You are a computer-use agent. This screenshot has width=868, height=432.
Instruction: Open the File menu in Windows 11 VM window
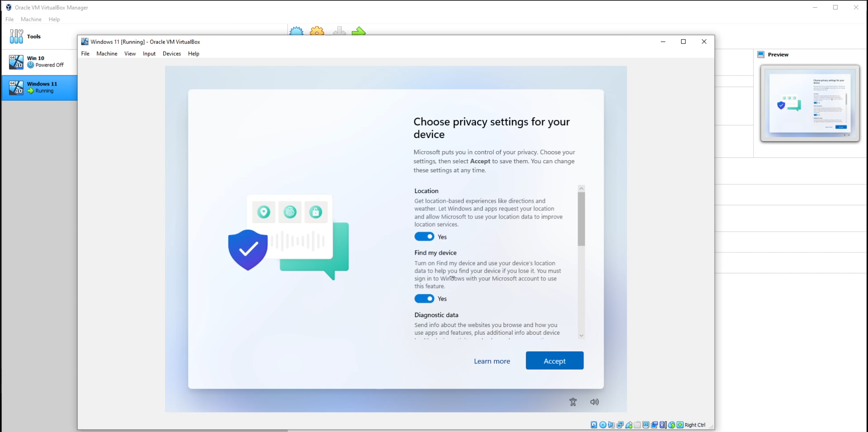pos(85,53)
